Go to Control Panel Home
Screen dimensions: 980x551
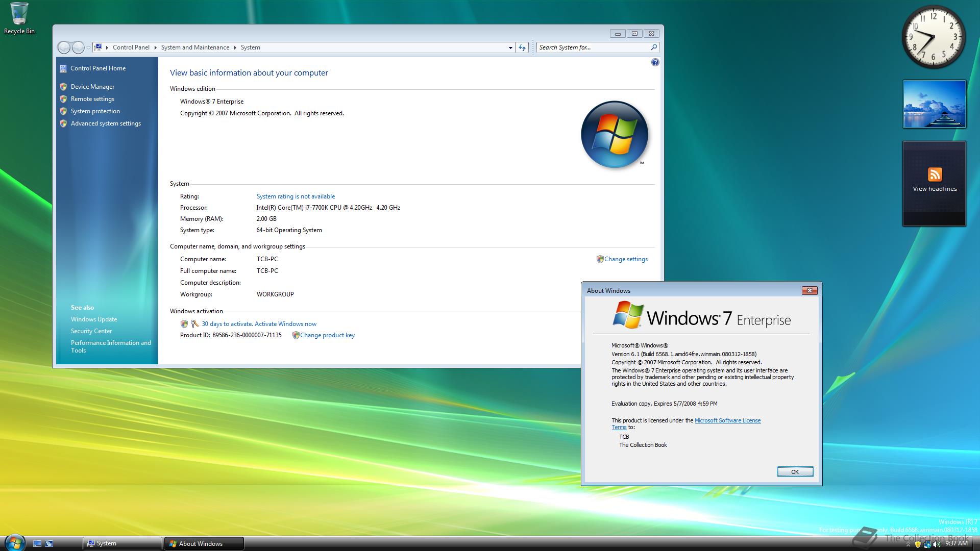[98, 68]
